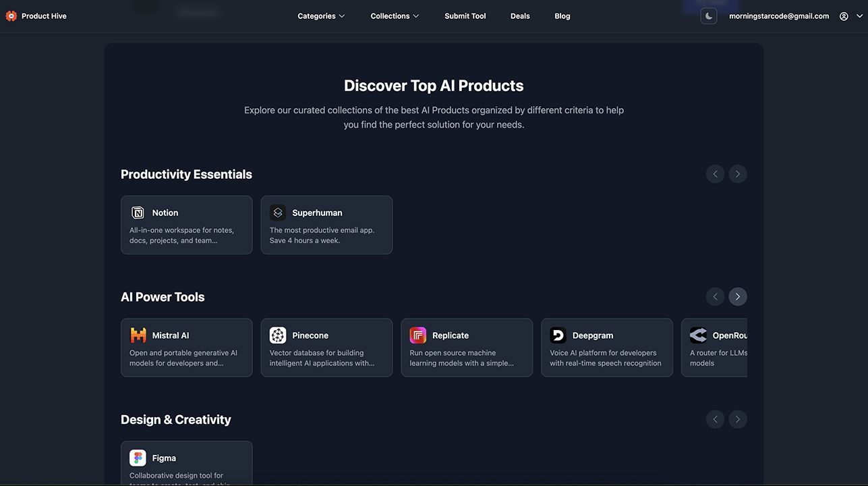Screen dimensions: 868x486
Task: Open the Pinecone product title
Action: click(x=310, y=335)
